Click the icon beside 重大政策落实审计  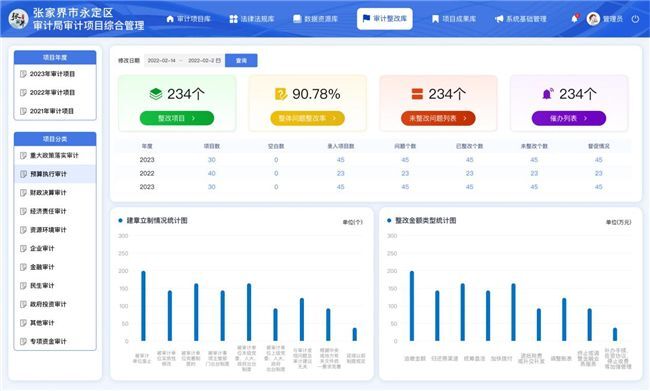tap(23, 155)
